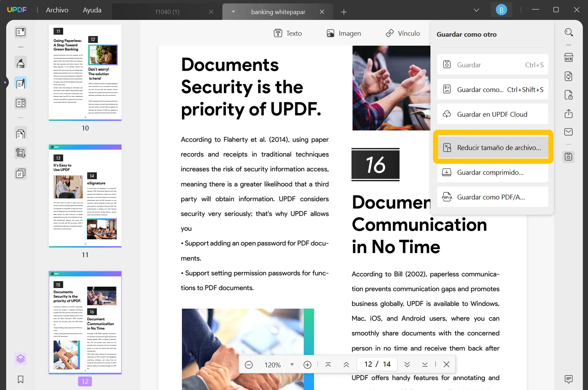Close the page navigation bar
Viewport: 588px width, 390px height.
tap(447, 365)
